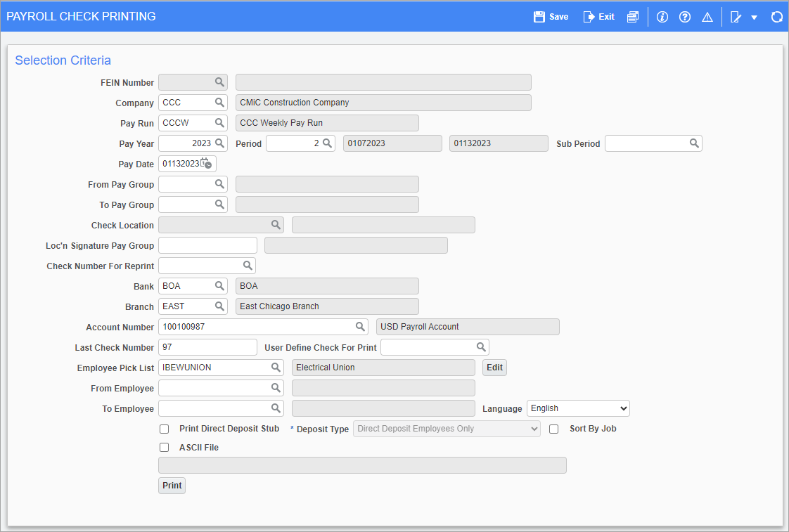Click the Loc'n Signature Pay Group field
This screenshot has height=532, width=789.
(208, 245)
